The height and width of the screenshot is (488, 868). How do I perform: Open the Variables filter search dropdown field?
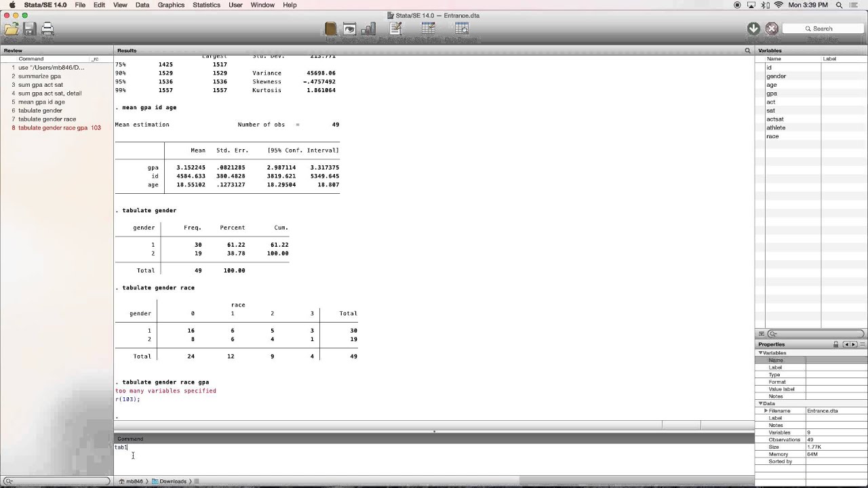tap(817, 334)
